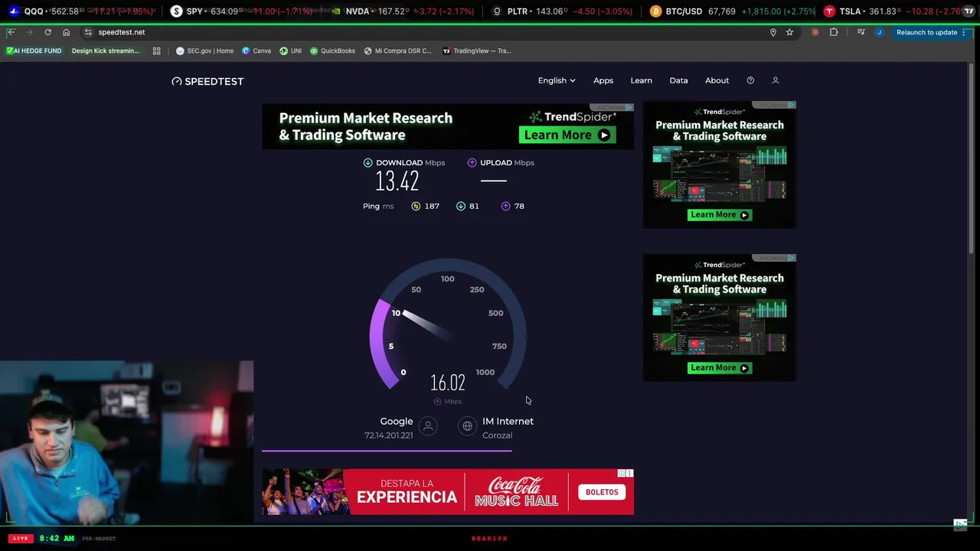Expand the English language dropdown
This screenshot has width=980, height=551.
tap(557, 80)
